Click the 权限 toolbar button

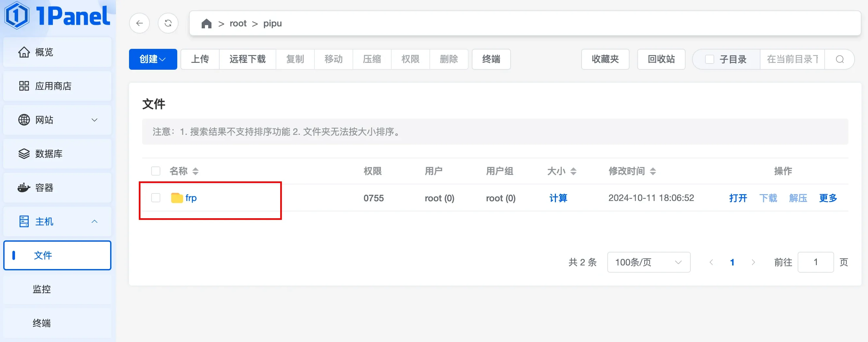411,59
